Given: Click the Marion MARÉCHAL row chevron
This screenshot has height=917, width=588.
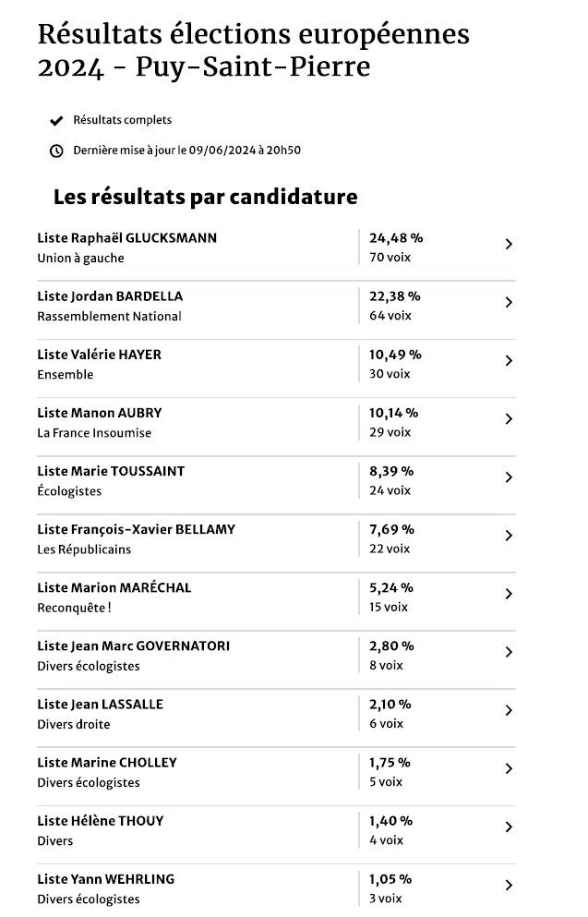Looking at the screenshot, I should point(509,594).
